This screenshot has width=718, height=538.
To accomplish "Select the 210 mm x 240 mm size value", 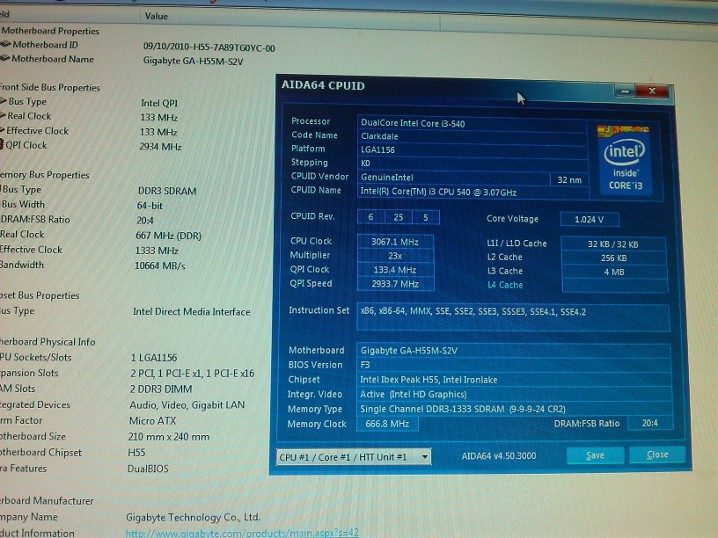I will coord(169,437).
